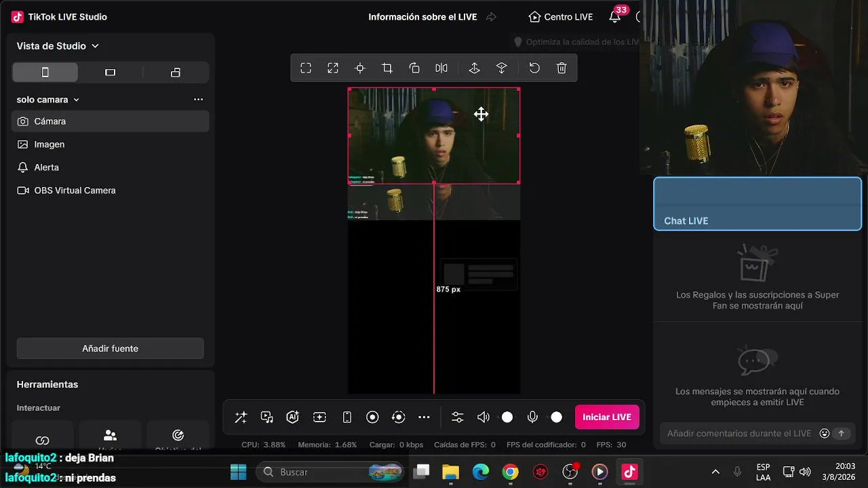
Task: Send the chat comment with arrow button
Action: (x=842, y=433)
